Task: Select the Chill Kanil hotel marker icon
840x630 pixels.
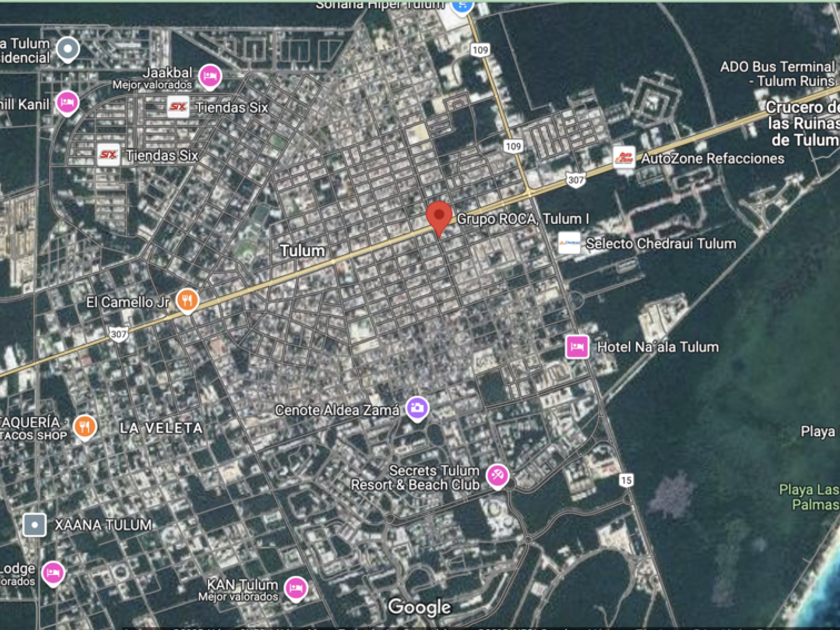Action: 68,103
